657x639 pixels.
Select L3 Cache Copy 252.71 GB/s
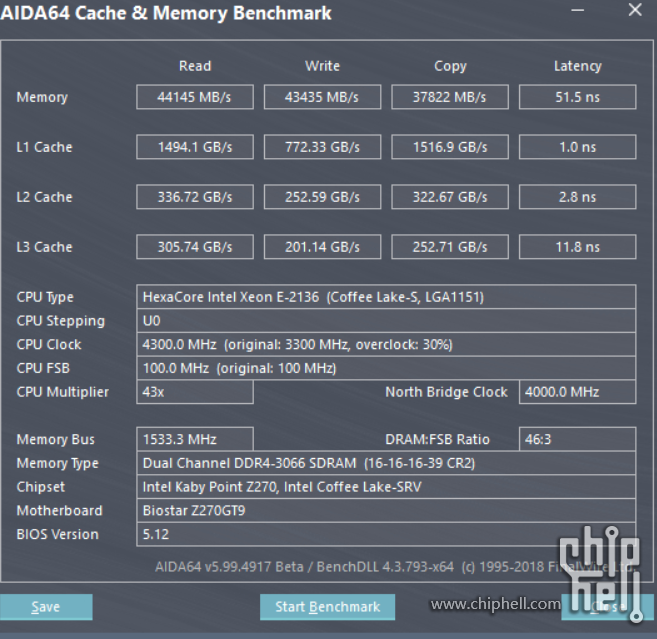[x=450, y=247]
